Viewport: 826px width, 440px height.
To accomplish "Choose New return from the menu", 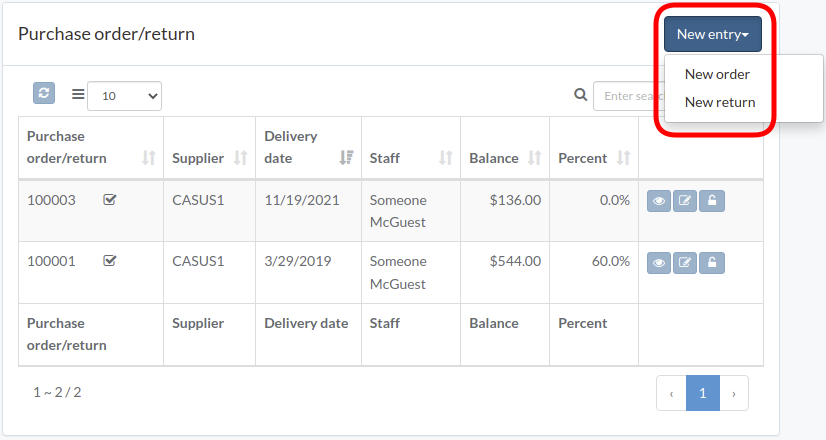I will [720, 102].
